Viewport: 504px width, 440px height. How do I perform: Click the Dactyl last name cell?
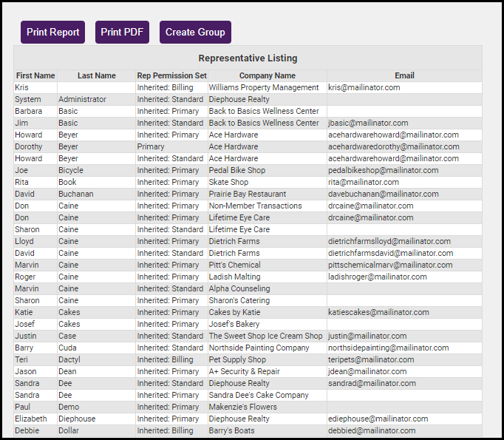[96, 359]
